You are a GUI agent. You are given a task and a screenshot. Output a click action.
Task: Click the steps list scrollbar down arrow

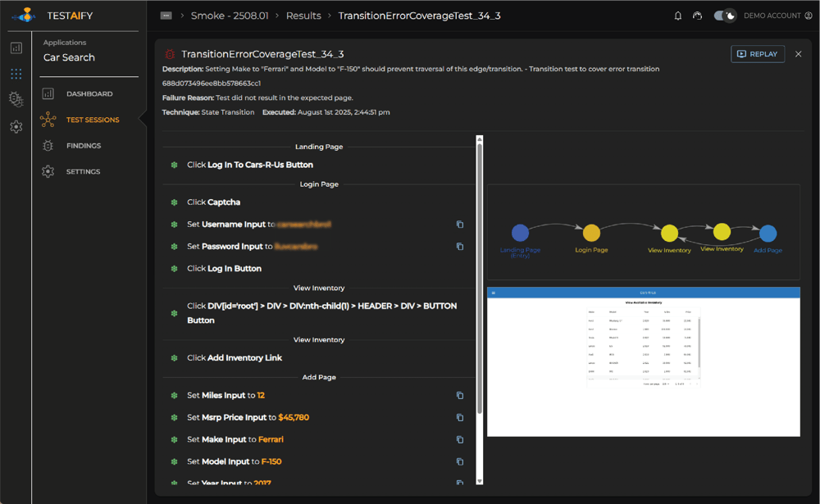(480, 481)
